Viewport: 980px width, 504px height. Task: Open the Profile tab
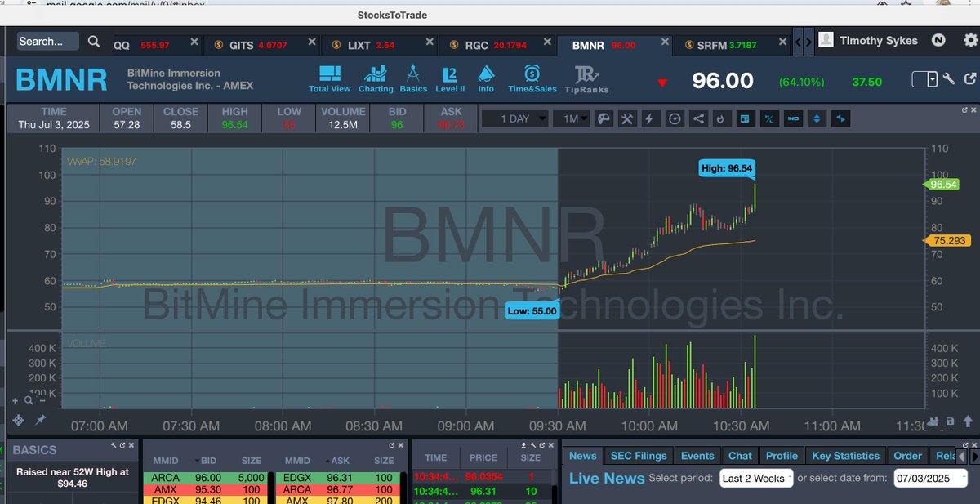[x=782, y=456]
